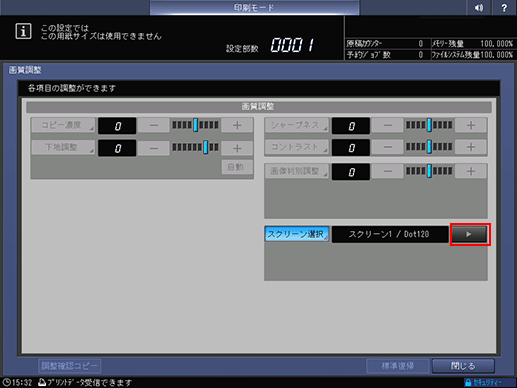Select the 画像判別調整 button

click(x=297, y=171)
